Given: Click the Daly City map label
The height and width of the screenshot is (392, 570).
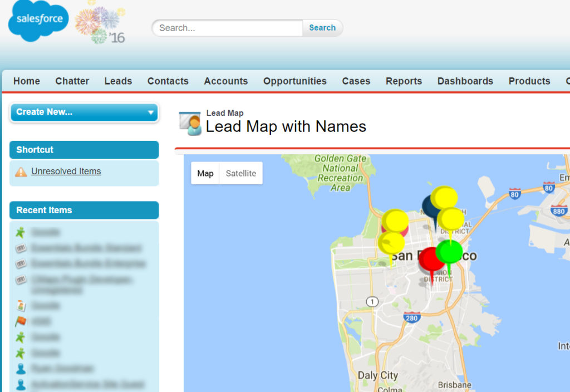Looking at the screenshot, I should (378, 375).
